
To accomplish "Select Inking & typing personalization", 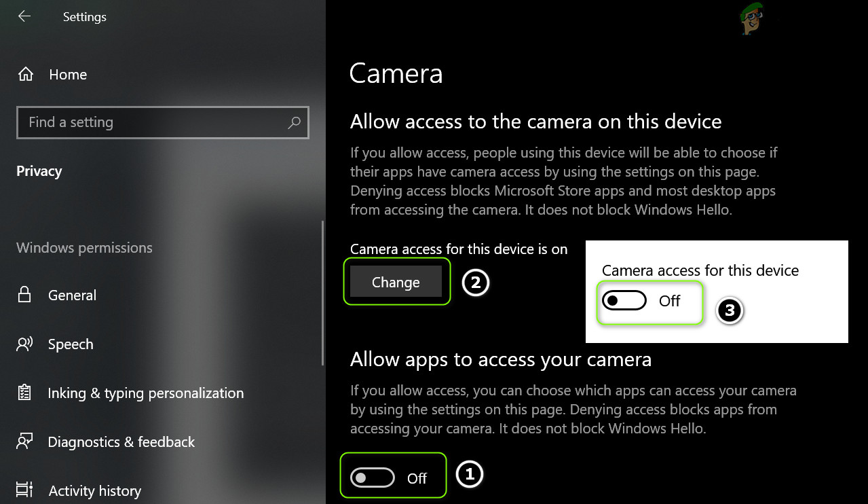I will point(145,393).
